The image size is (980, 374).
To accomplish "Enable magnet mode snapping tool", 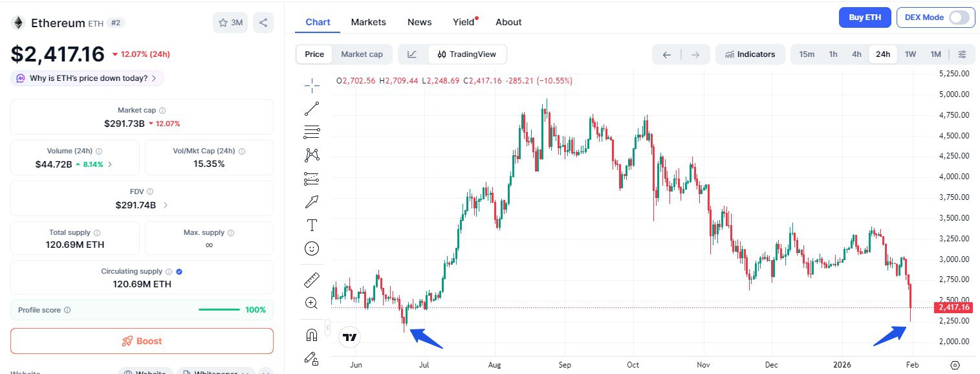I will click(312, 335).
